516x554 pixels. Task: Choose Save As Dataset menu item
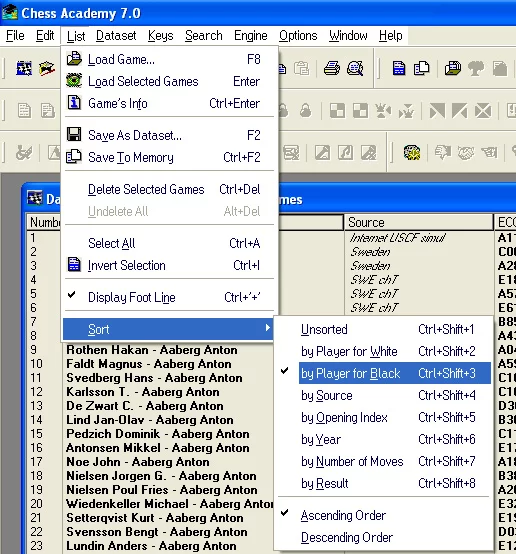(170, 135)
